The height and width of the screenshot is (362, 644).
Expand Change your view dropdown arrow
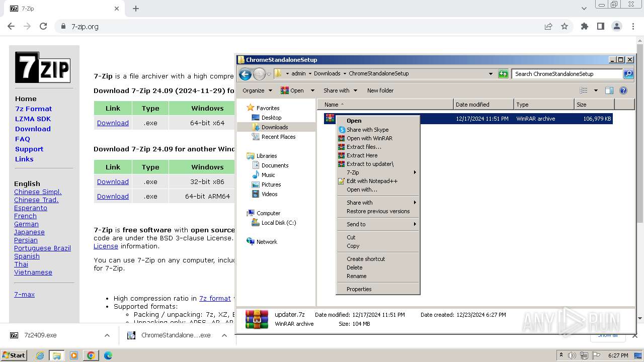pyautogui.click(x=596, y=90)
